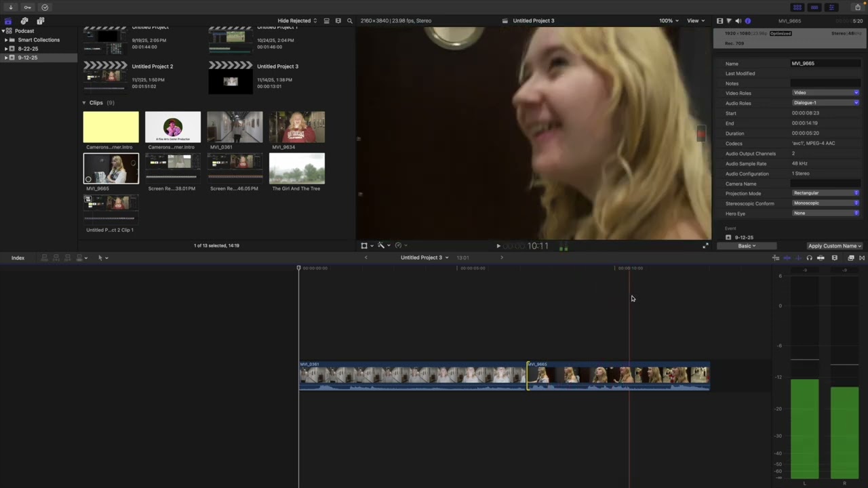Open clip appearance and filtering options

point(338,21)
